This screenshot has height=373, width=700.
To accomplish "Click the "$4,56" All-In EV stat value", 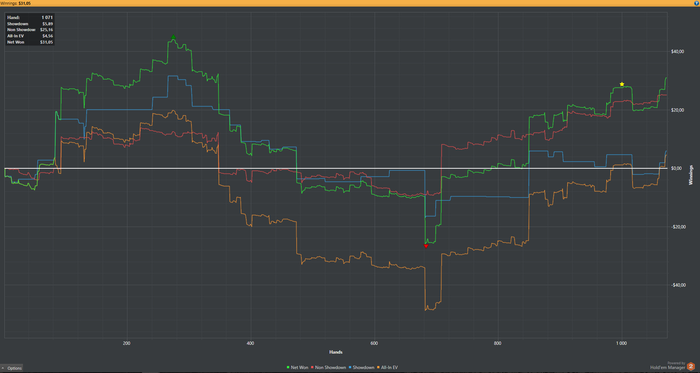I will (48, 36).
